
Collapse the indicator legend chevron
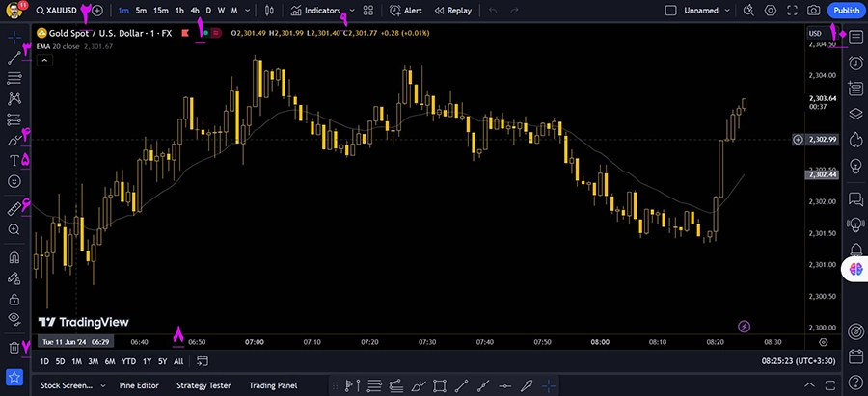[43, 60]
